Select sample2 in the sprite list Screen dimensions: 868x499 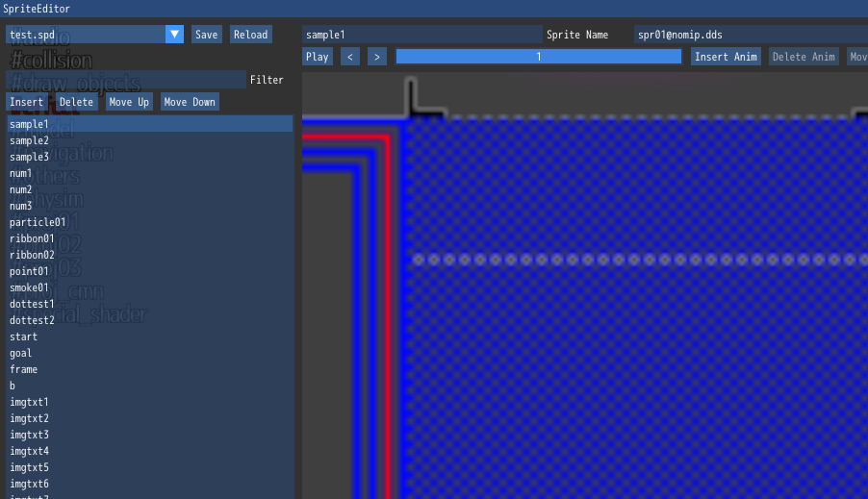click(x=149, y=140)
